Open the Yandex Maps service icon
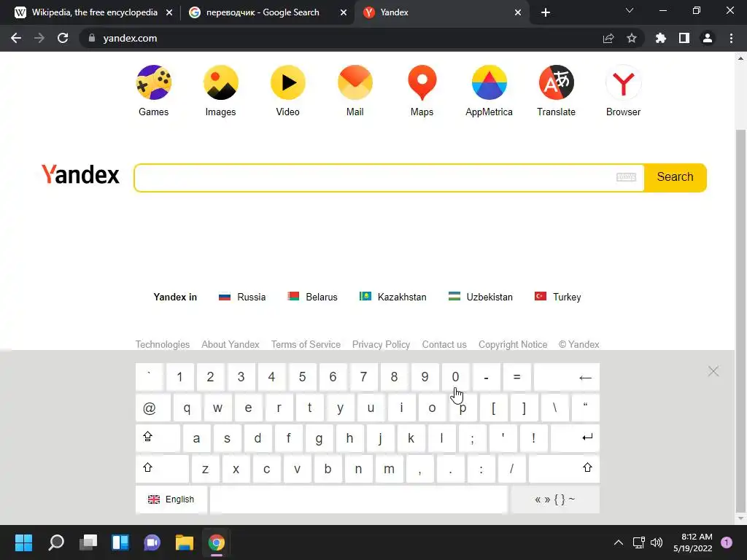This screenshot has width=747, height=560. (422, 82)
